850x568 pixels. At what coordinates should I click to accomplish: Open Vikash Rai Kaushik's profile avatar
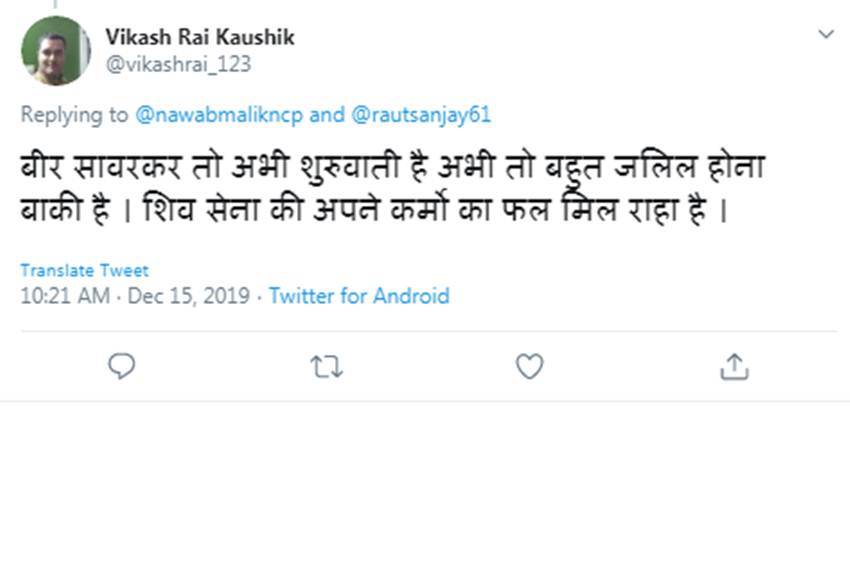[x=55, y=51]
